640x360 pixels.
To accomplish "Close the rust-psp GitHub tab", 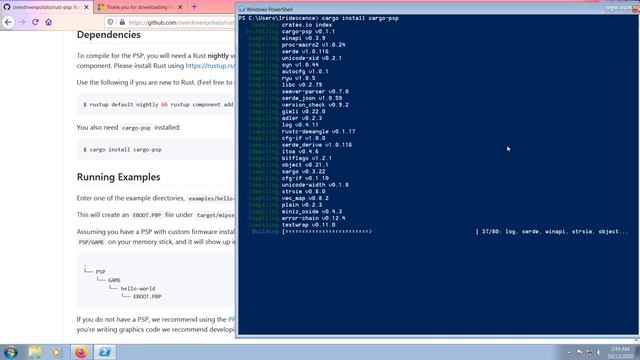I will [x=86, y=7].
